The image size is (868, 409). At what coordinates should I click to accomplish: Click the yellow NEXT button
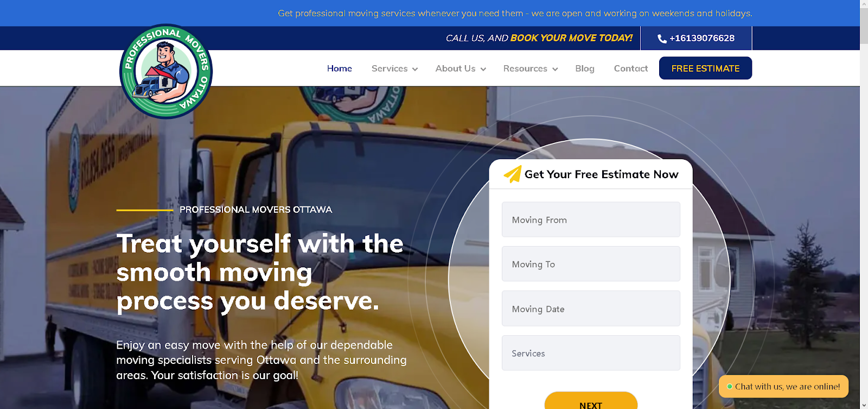591,401
